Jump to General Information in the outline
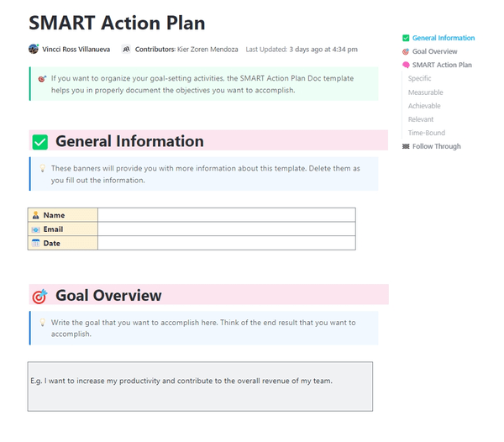504x442 pixels. point(443,38)
